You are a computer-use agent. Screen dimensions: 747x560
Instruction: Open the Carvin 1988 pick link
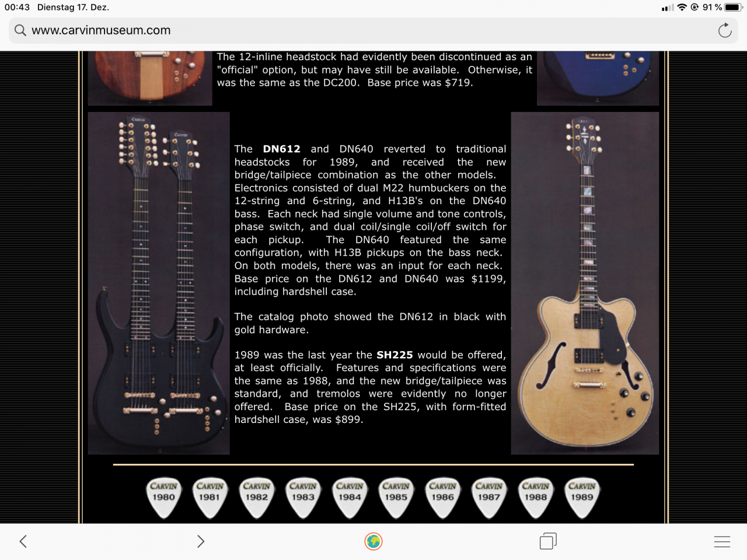[x=536, y=498]
